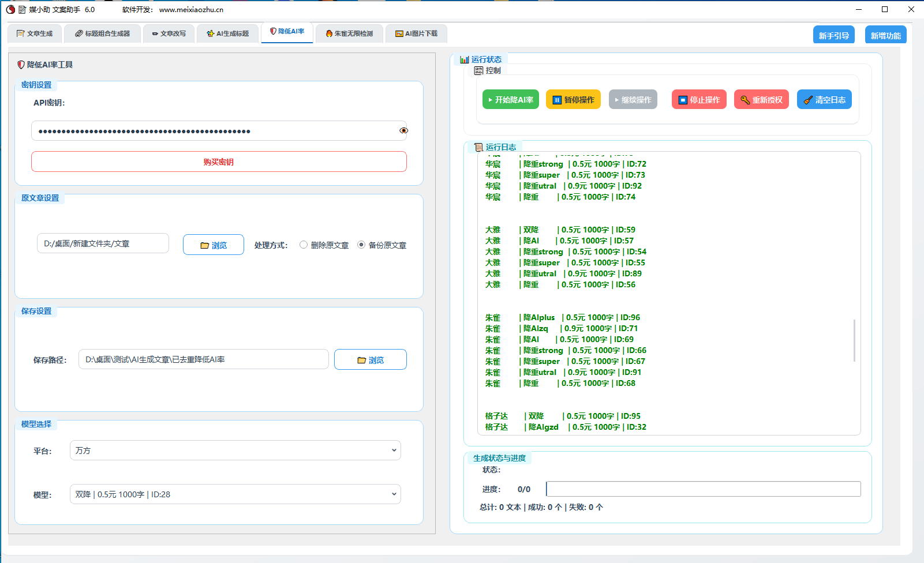The width and height of the screenshot is (924, 563).
Task: Go to the AI图片下载 tab
Action: tap(416, 33)
